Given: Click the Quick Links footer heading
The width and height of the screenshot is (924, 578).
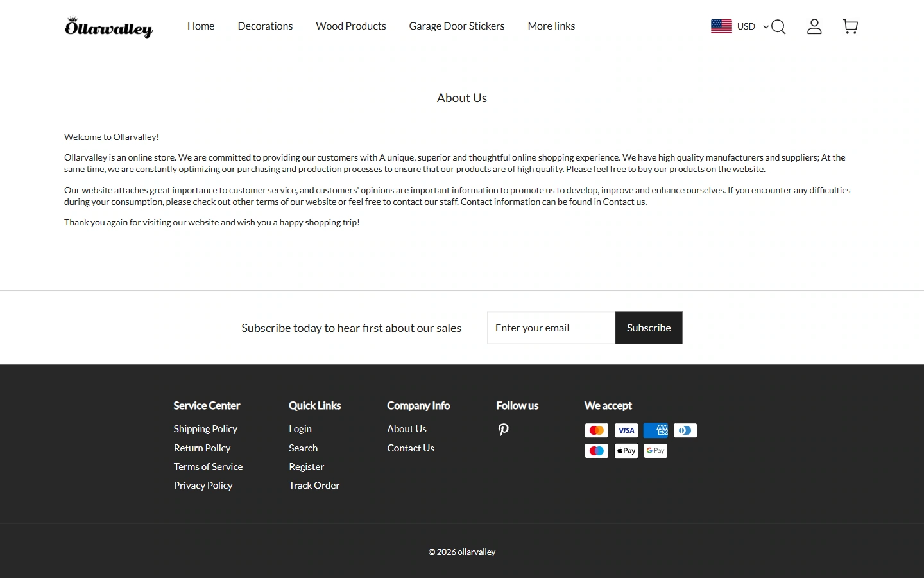Looking at the screenshot, I should [x=315, y=406].
